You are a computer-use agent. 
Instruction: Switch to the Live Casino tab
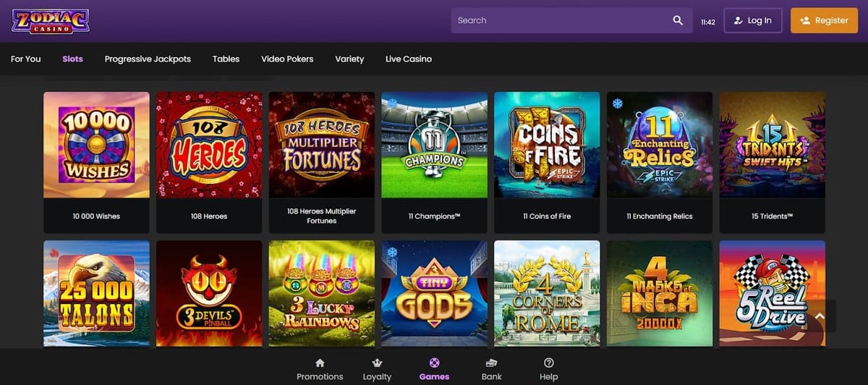click(409, 59)
